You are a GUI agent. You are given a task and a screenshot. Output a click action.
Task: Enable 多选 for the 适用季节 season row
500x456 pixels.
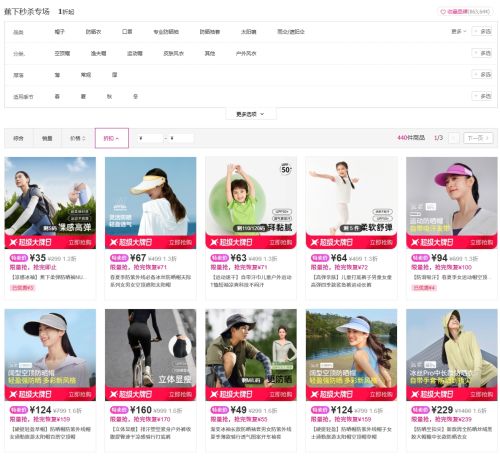[x=482, y=96]
